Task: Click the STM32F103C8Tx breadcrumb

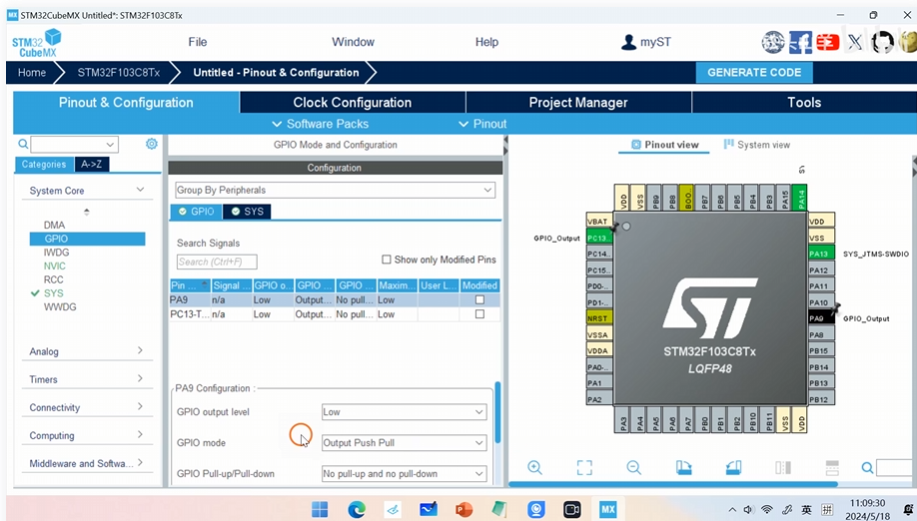Action: [119, 73]
